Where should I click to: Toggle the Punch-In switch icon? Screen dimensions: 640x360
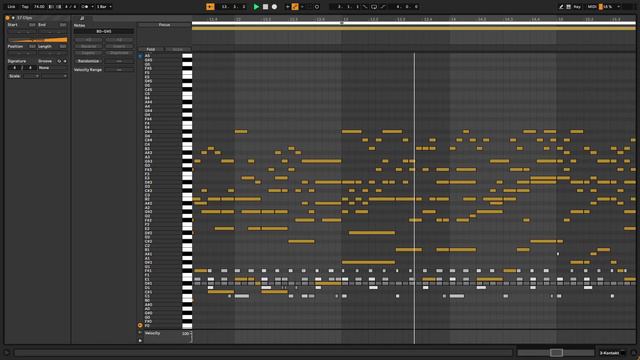(x=365, y=7)
